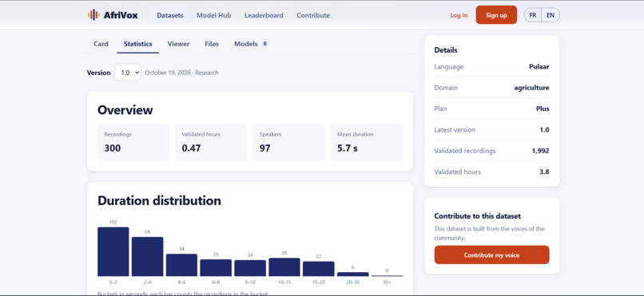
Task: Click the 20–30 bar labeled 6
Action: click(x=353, y=274)
